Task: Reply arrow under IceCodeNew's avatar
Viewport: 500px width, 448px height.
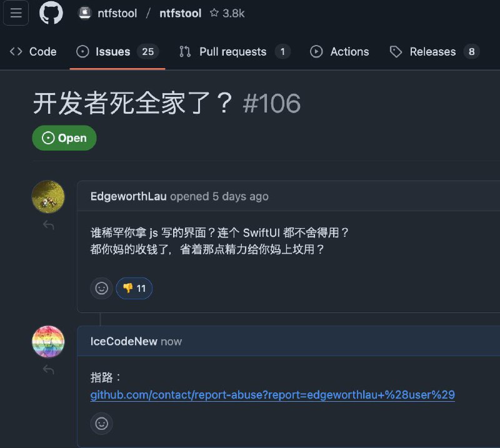Action: tap(49, 370)
